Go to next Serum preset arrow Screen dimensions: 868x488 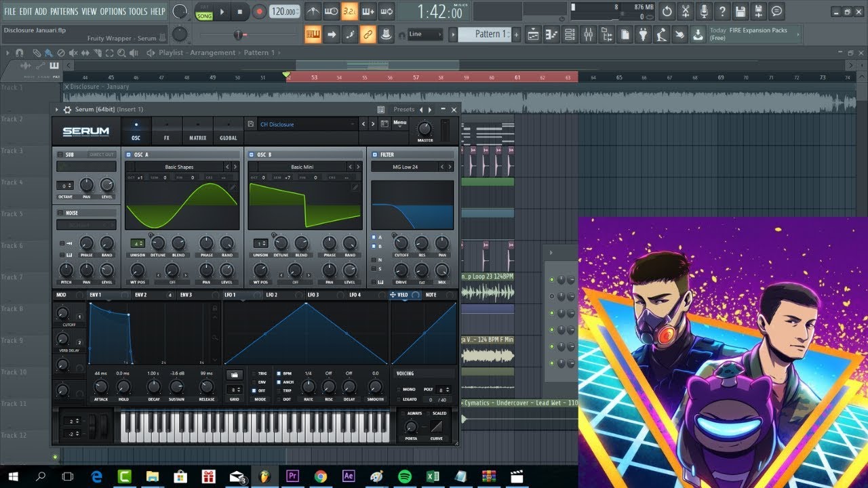click(x=373, y=124)
